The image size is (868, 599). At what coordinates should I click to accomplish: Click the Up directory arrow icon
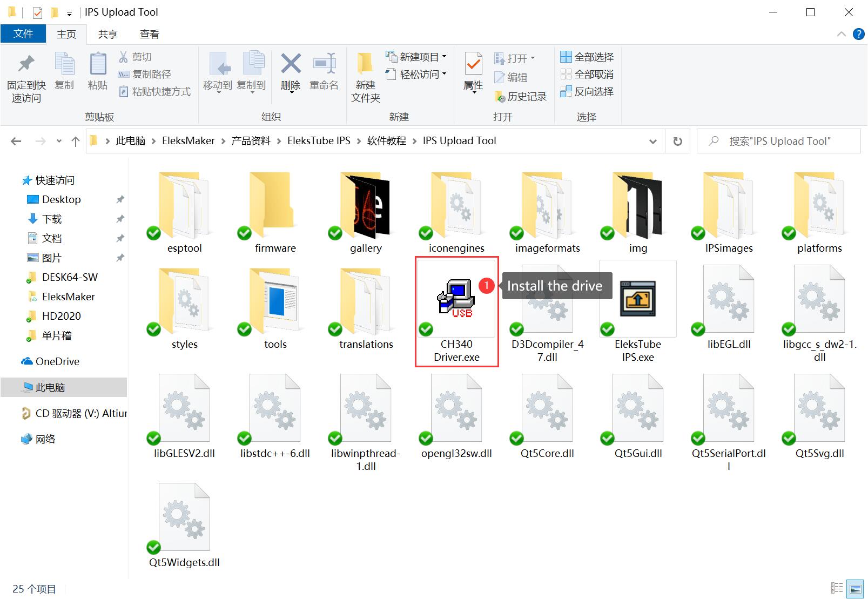click(76, 142)
